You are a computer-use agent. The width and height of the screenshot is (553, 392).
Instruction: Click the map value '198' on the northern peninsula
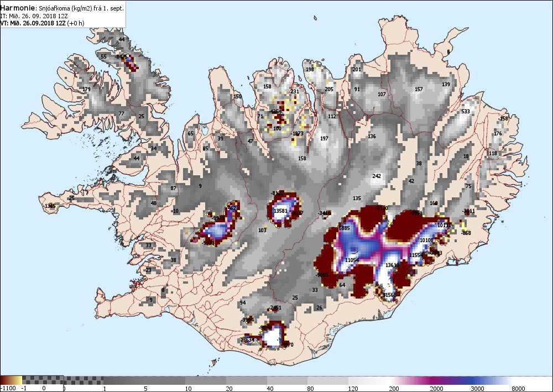tap(310, 69)
